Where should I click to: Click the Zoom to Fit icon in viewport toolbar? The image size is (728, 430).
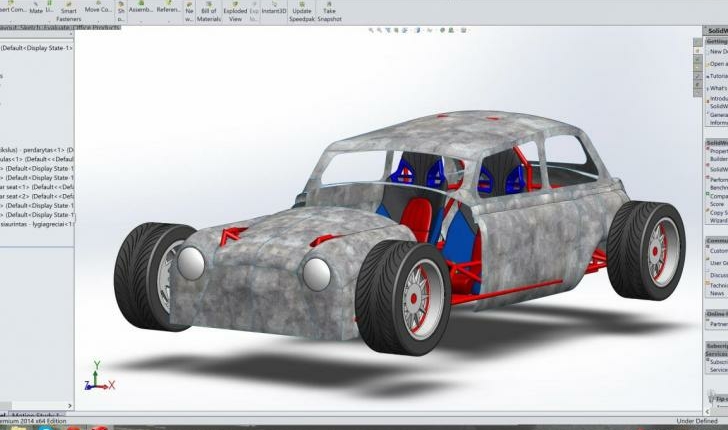pyautogui.click(x=372, y=30)
